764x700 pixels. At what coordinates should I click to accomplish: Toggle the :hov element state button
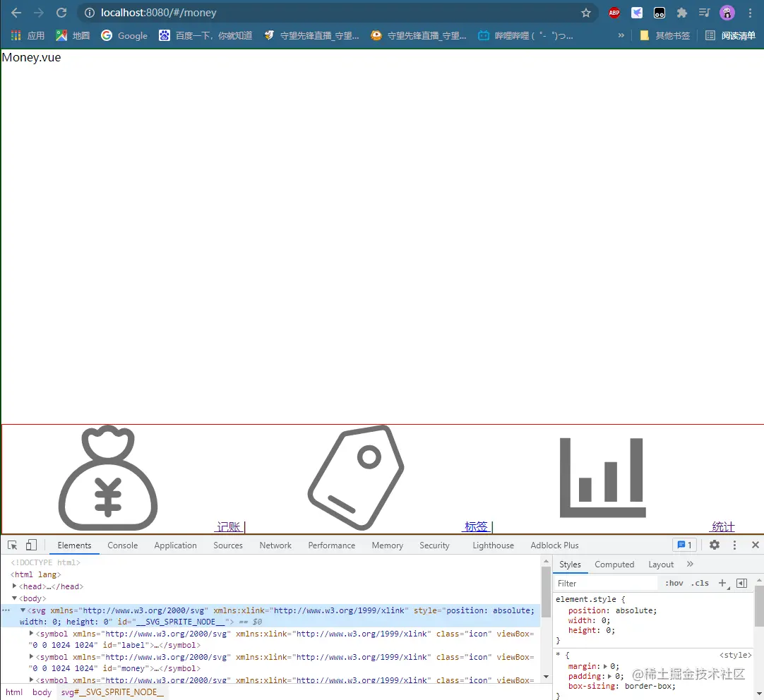(674, 583)
